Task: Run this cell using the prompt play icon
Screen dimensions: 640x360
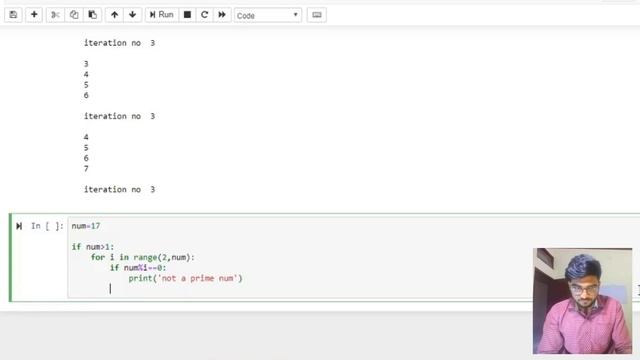Action: pyautogui.click(x=19, y=226)
